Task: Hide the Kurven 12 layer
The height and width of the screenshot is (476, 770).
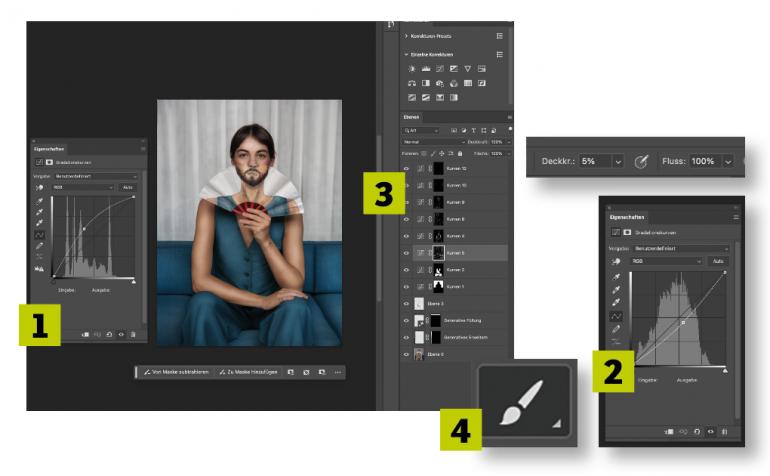Action: tap(406, 168)
